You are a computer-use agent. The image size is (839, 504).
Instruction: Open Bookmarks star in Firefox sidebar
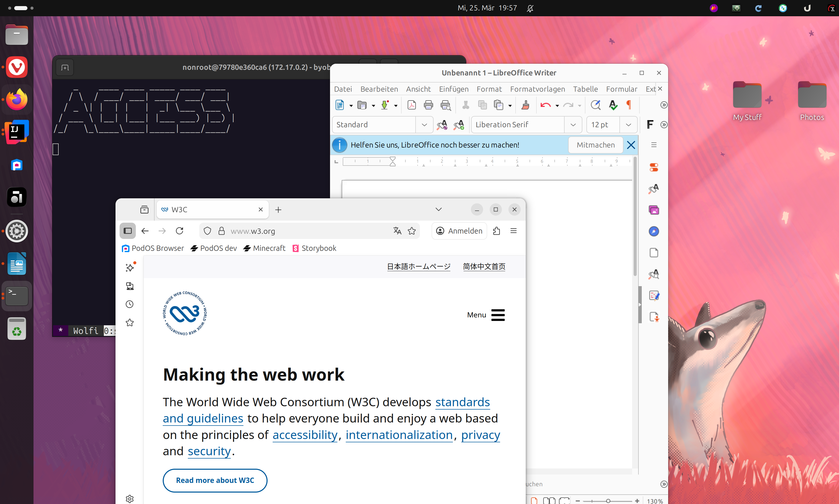point(130,323)
